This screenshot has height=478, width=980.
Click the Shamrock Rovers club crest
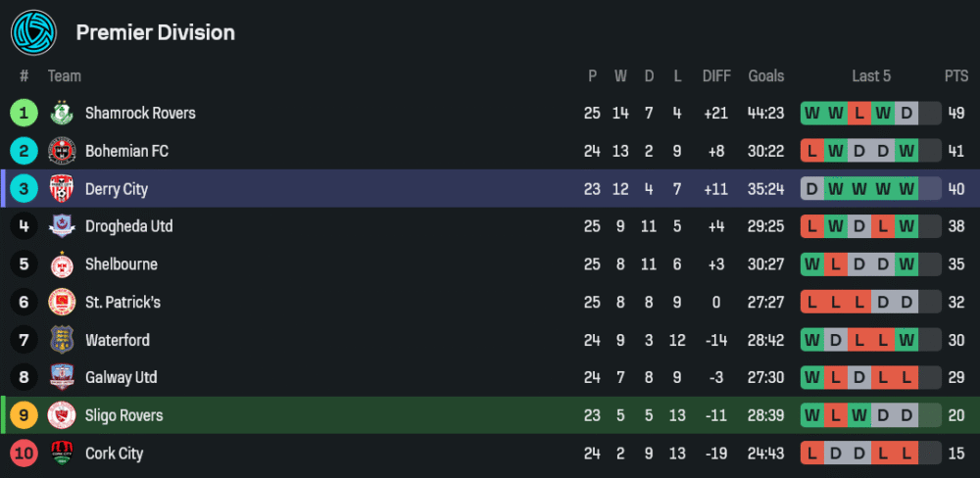pos(62,113)
